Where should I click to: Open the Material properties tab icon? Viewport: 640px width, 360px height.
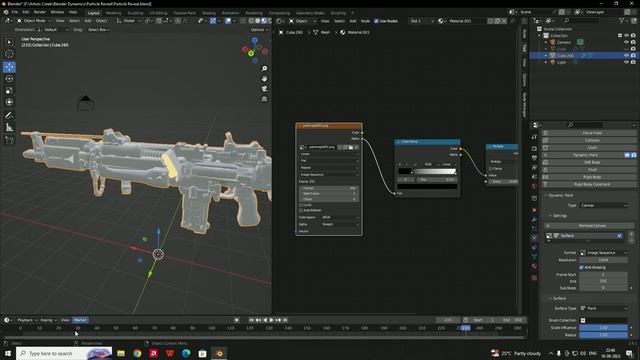(x=534, y=267)
